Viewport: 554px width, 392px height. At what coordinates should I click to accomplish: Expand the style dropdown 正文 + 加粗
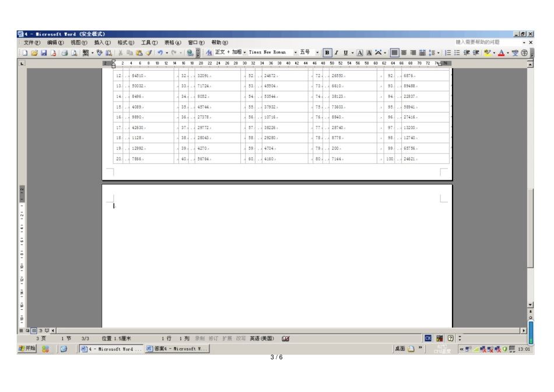click(x=244, y=52)
